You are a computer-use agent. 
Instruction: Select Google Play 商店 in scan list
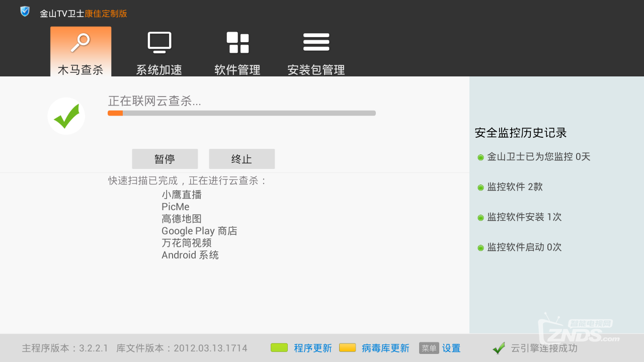tap(199, 231)
